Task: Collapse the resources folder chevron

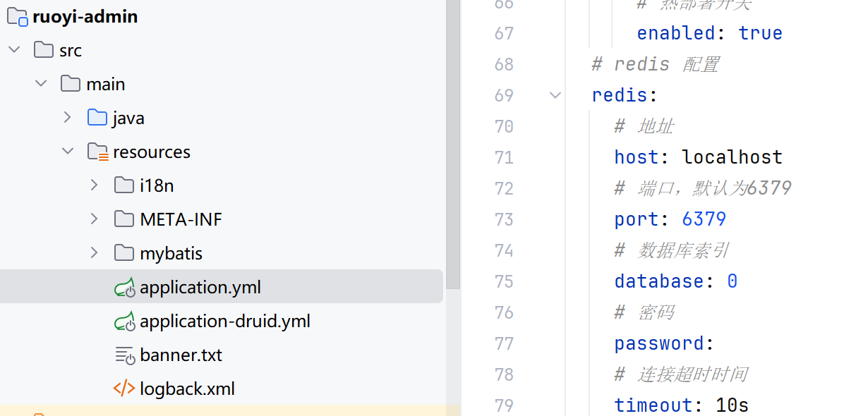Action: coord(68,152)
